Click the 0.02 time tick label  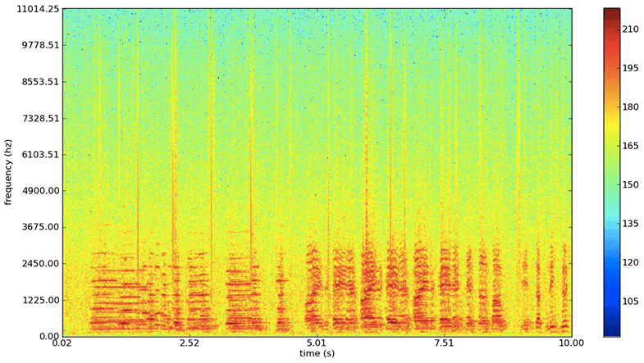(x=63, y=343)
